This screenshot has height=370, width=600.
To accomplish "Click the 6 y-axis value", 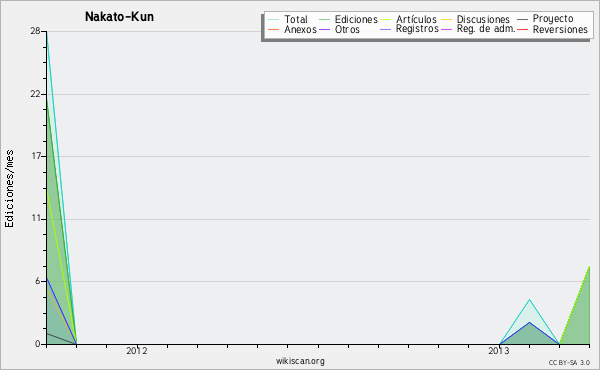I will tap(38, 281).
